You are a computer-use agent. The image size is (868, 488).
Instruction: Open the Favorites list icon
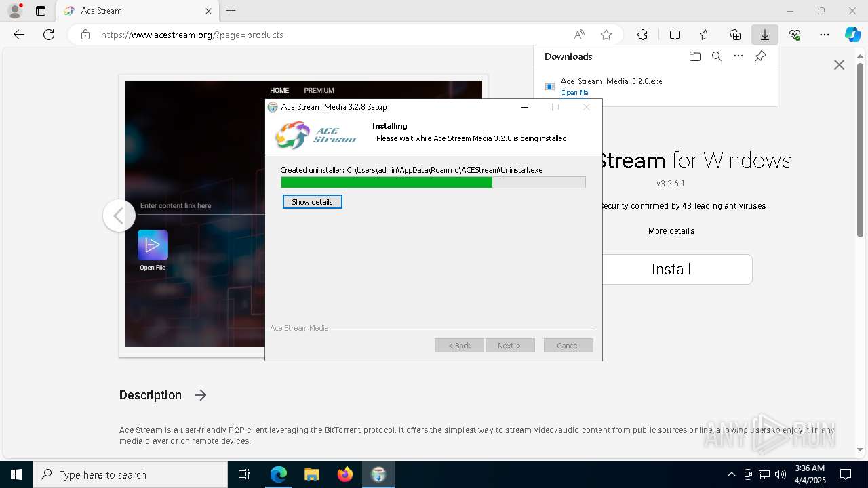[705, 35]
